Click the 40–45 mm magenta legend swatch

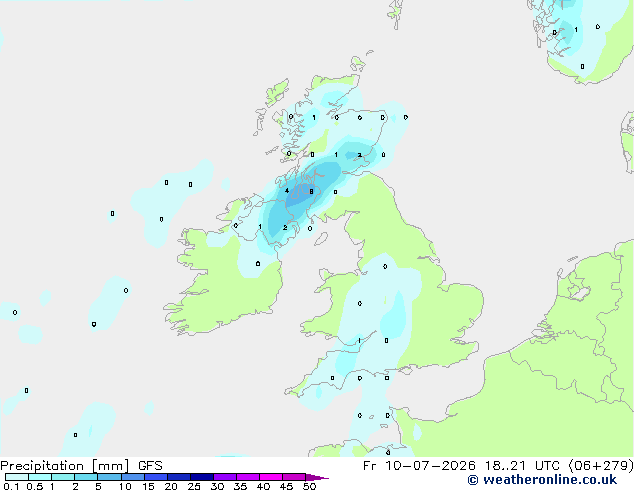pyautogui.click(x=271, y=477)
